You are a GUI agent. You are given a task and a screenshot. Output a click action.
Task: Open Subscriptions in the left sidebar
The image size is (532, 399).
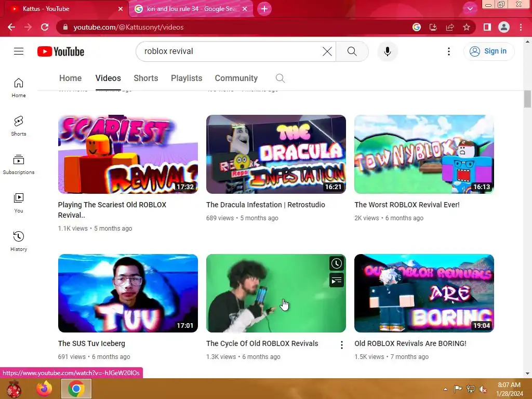coord(19,165)
